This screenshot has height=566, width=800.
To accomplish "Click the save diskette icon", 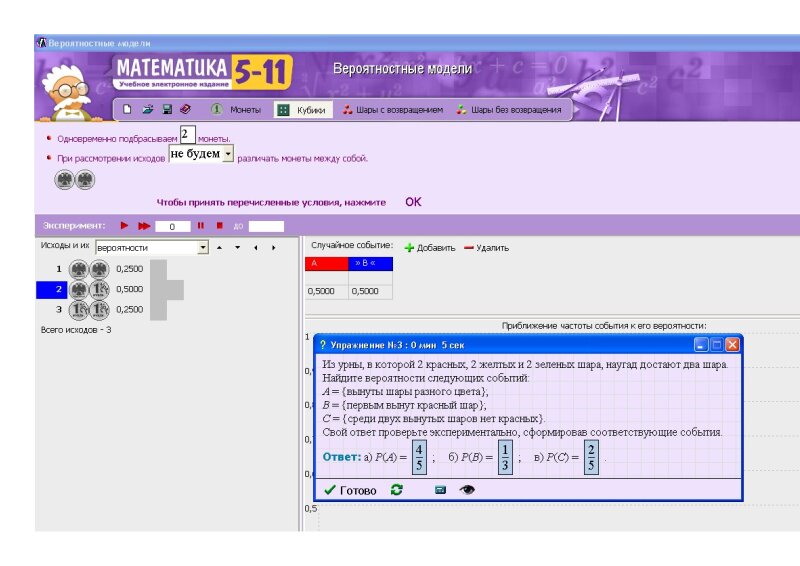I will coord(167,109).
